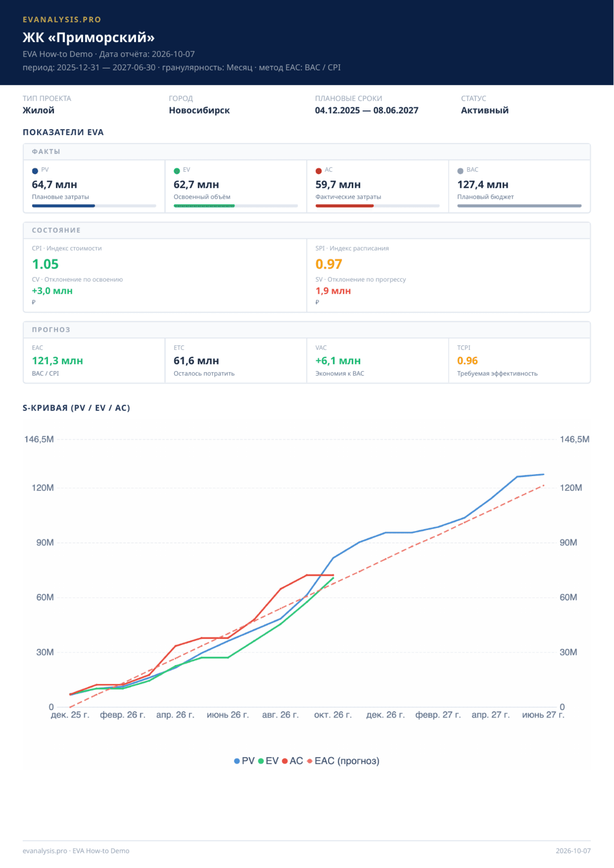Click the EAC value 121,3 млн

pos(57,361)
